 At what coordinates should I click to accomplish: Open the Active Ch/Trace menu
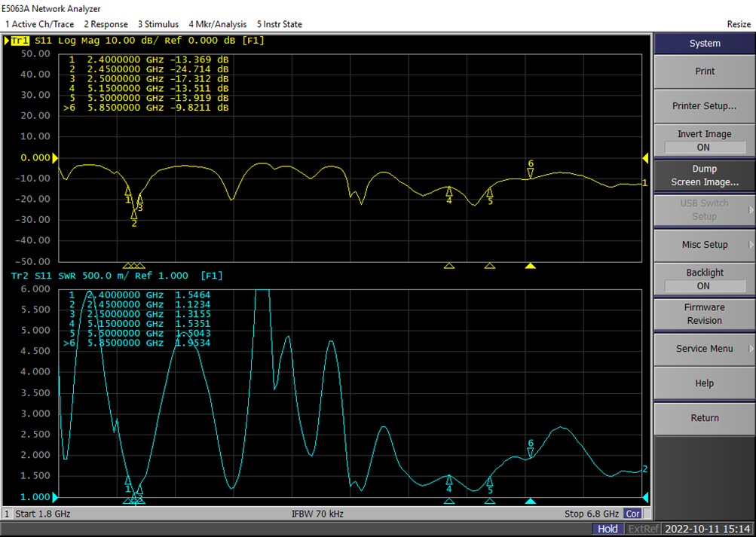tap(39, 24)
